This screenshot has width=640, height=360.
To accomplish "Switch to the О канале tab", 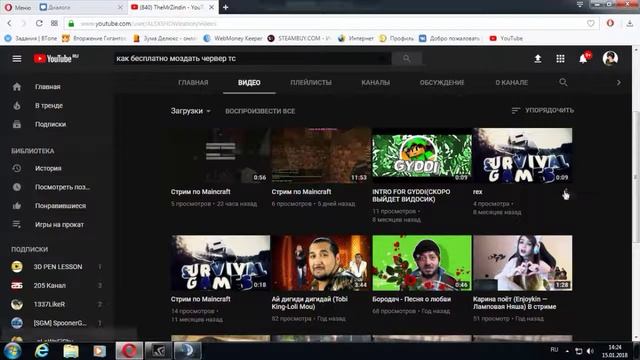I will coord(511,82).
